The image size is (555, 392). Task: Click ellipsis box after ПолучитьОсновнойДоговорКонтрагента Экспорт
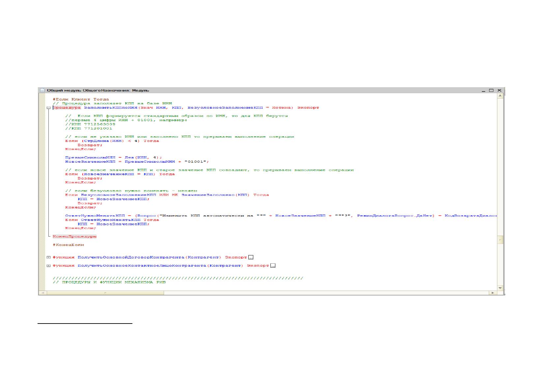tap(251, 257)
